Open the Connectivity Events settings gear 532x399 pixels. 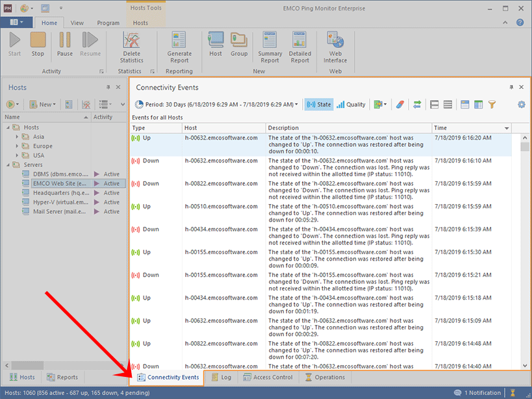point(522,105)
